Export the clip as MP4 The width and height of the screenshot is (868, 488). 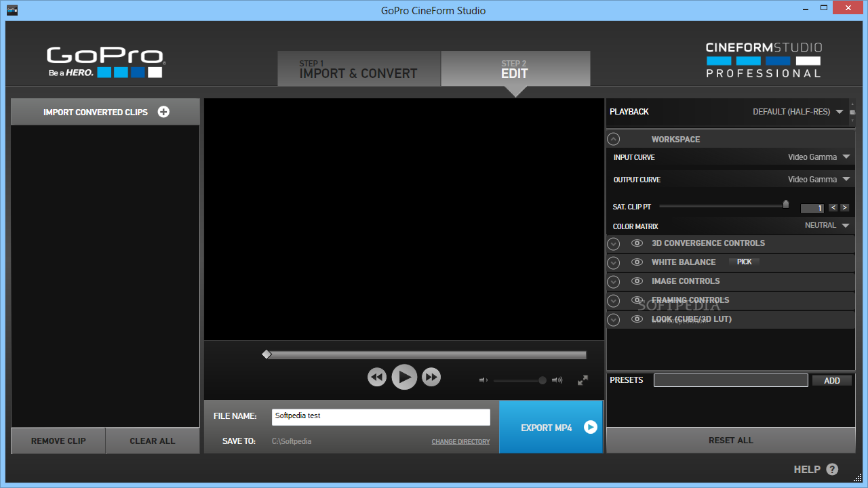(x=551, y=427)
